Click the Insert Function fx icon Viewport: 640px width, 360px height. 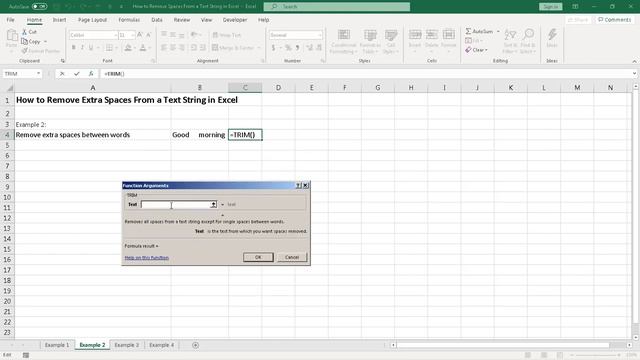[x=91, y=74]
